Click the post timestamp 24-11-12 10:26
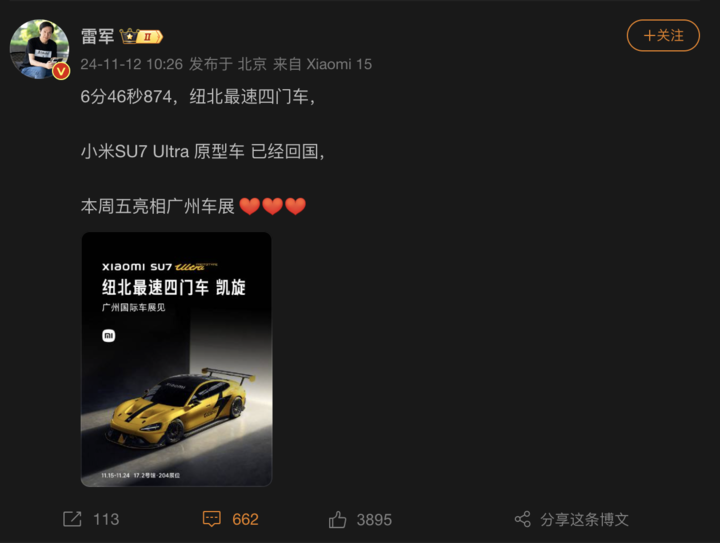 click(131, 64)
